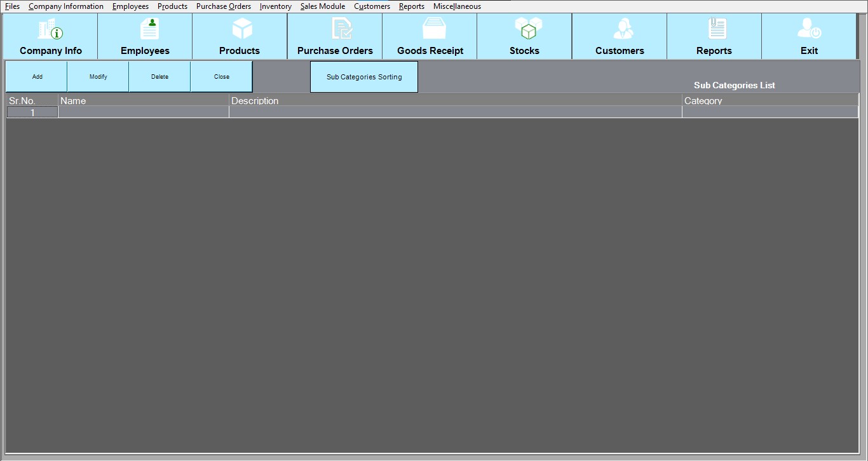Expand the Inventory menu
This screenshot has height=461, width=868.
[275, 6]
